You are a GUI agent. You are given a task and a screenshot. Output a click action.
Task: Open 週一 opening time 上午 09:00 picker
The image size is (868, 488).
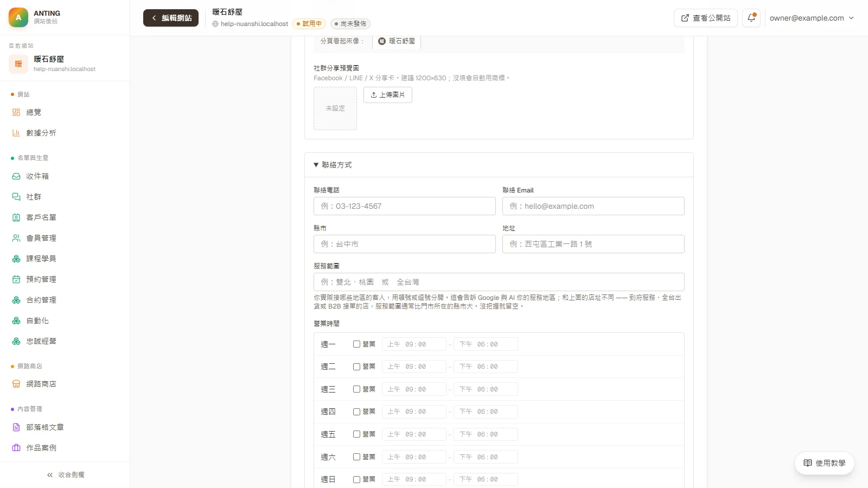[414, 344]
